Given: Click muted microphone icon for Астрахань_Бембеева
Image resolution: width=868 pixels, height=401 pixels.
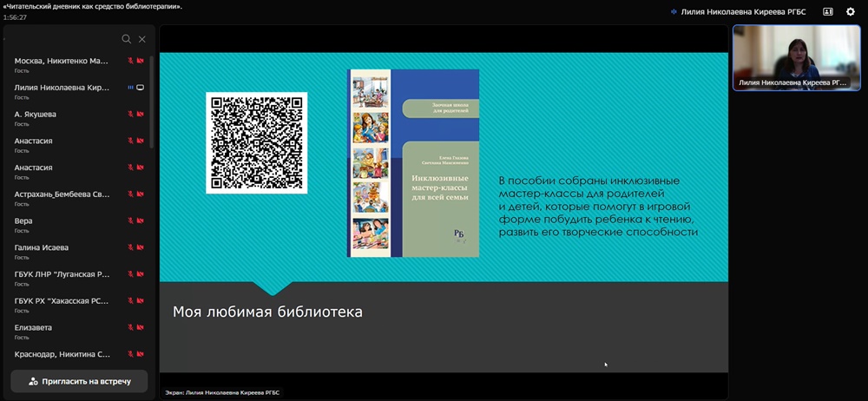Looking at the screenshot, I should 131,194.
